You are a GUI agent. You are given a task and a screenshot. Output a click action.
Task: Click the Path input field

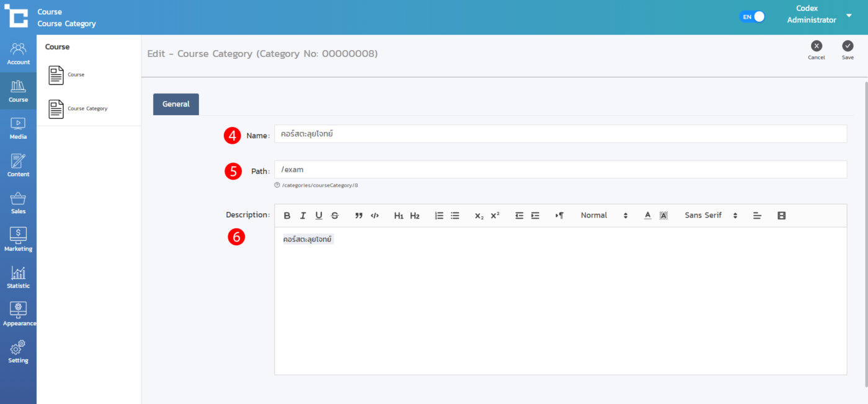[560, 170]
